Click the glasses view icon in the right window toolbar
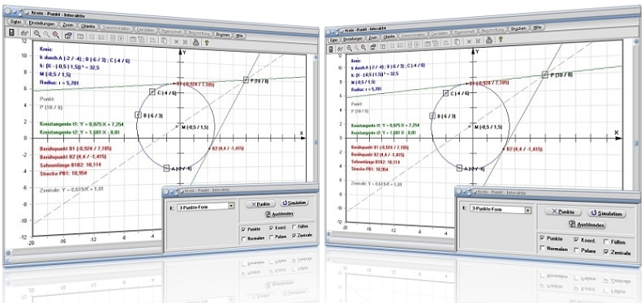 (341, 49)
